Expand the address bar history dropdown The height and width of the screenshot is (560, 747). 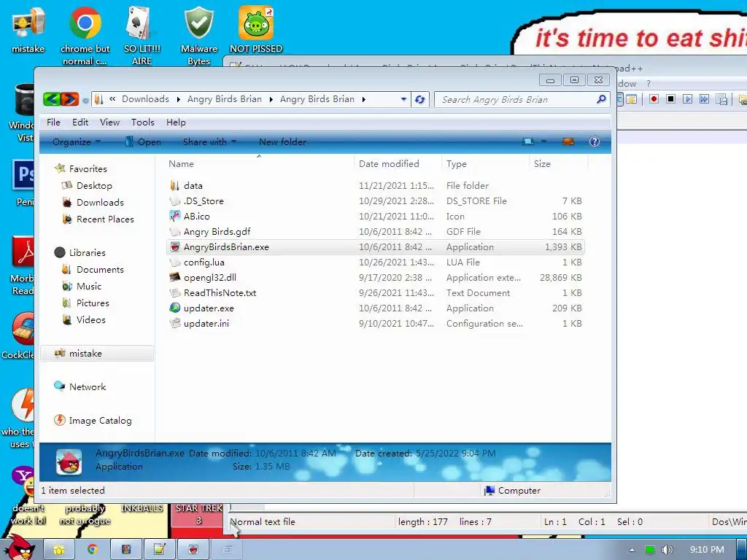(403, 99)
